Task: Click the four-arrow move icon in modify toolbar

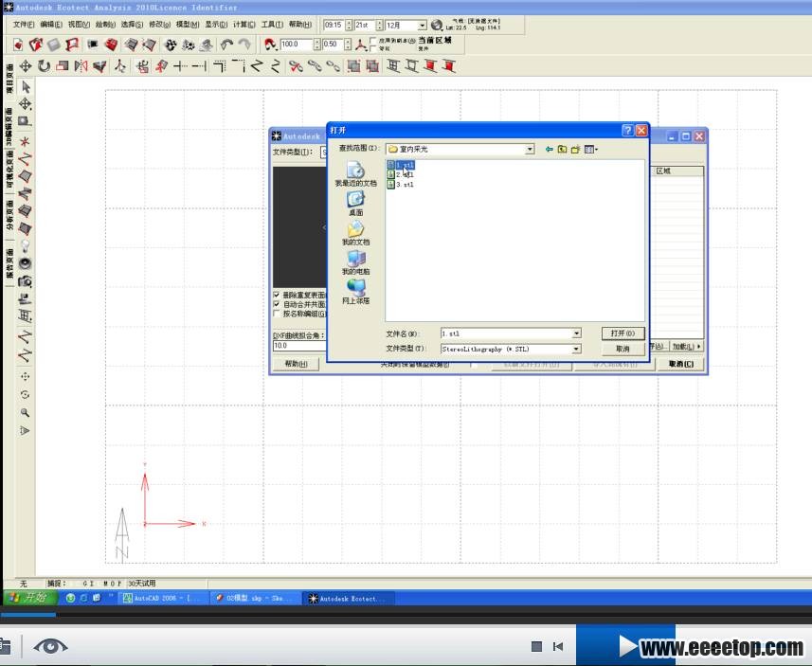Action: click(x=26, y=66)
